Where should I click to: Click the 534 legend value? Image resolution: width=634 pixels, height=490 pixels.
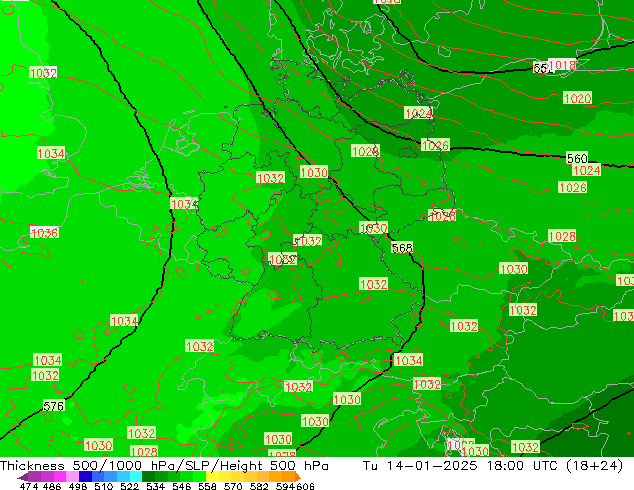(156, 486)
